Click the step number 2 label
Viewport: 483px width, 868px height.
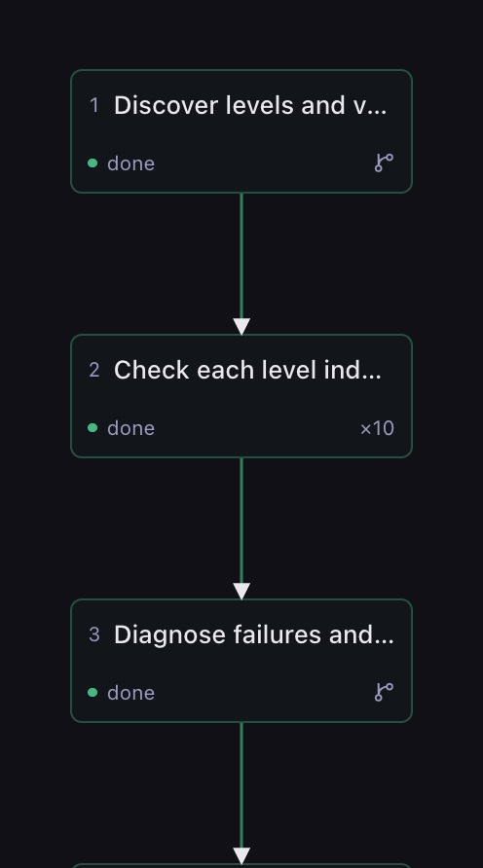[x=94, y=370]
